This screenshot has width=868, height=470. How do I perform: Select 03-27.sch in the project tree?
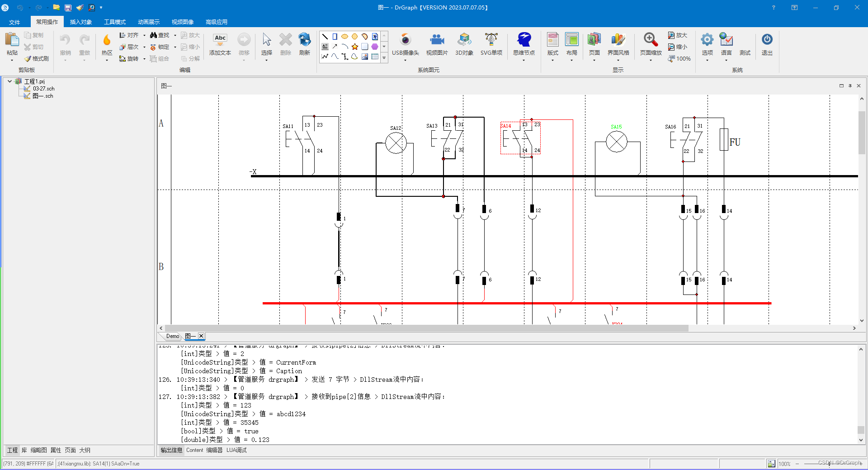pyautogui.click(x=43, y=89)
